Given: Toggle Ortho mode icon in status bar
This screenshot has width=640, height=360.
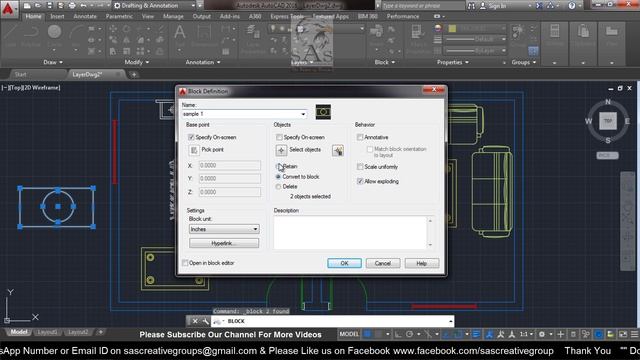Looking at the screenshot, I should pyautogui.click(x=398, y=334).
